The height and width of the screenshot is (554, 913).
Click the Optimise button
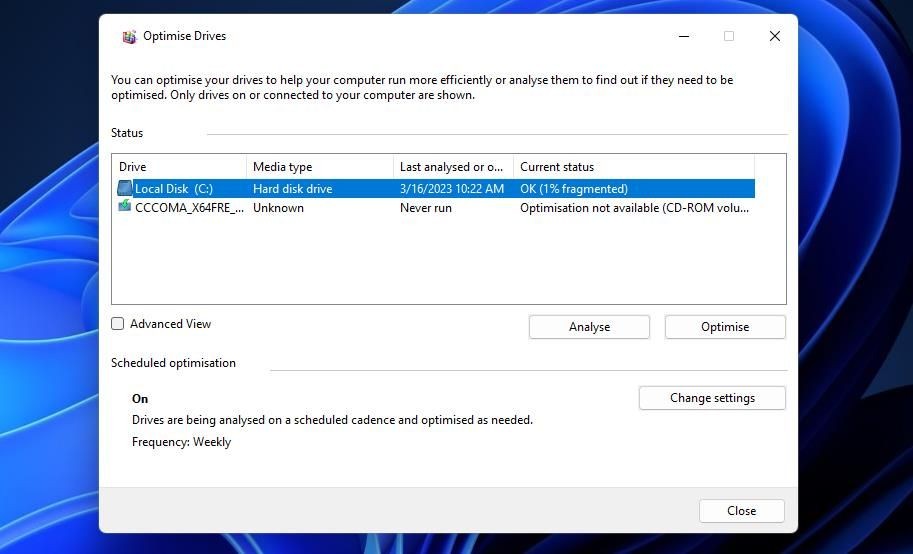pos(725,327)
